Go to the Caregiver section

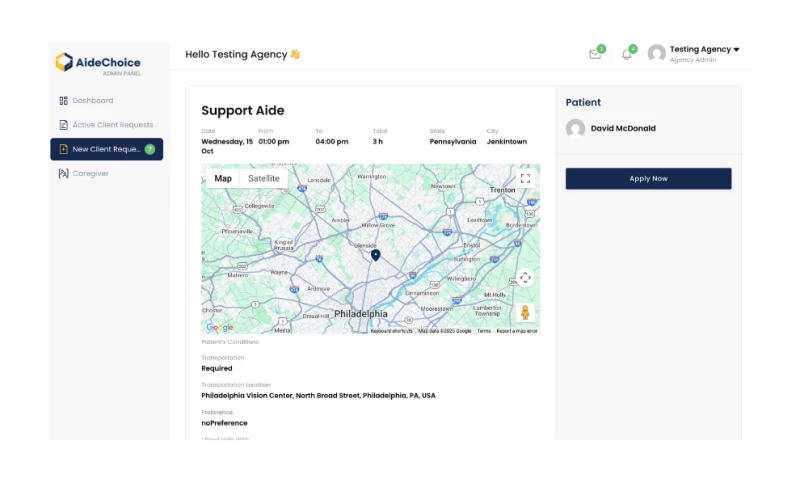point(90,173)
